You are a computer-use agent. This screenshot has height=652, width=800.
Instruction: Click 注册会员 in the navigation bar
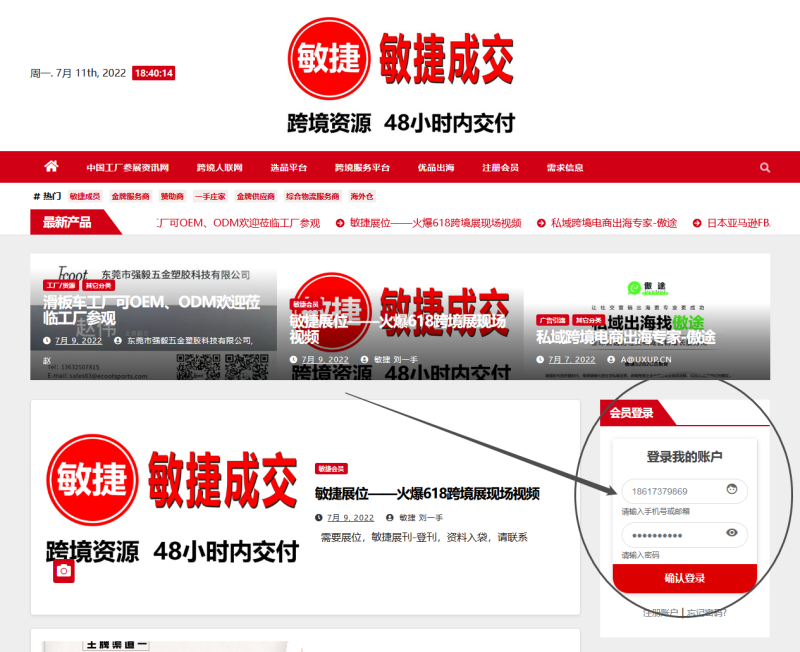[x=501, y=167]
